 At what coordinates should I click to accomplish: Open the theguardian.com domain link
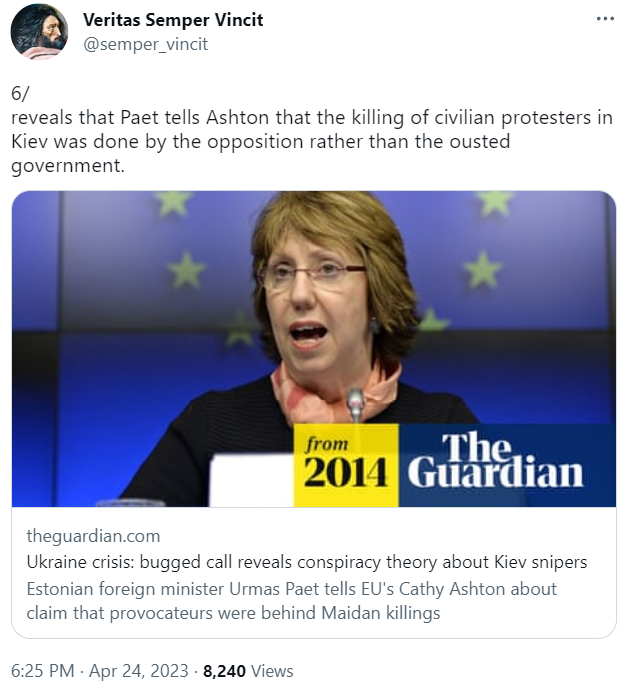tap(93, 536)
